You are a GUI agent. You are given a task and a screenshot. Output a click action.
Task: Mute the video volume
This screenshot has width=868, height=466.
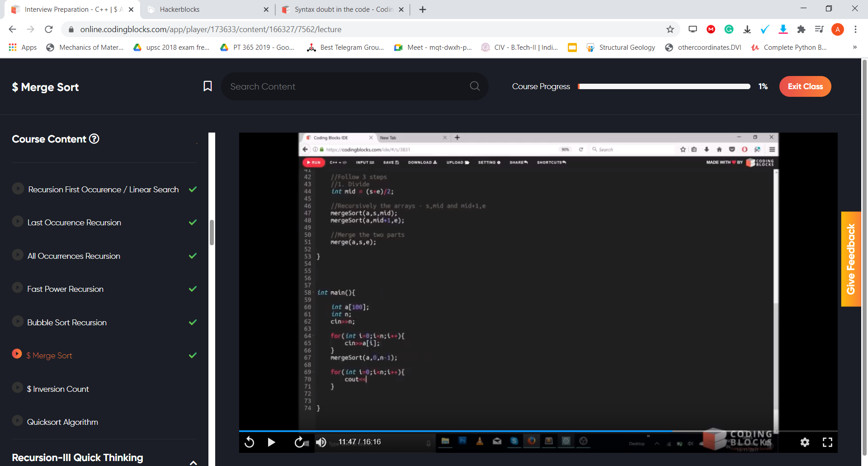321,442
